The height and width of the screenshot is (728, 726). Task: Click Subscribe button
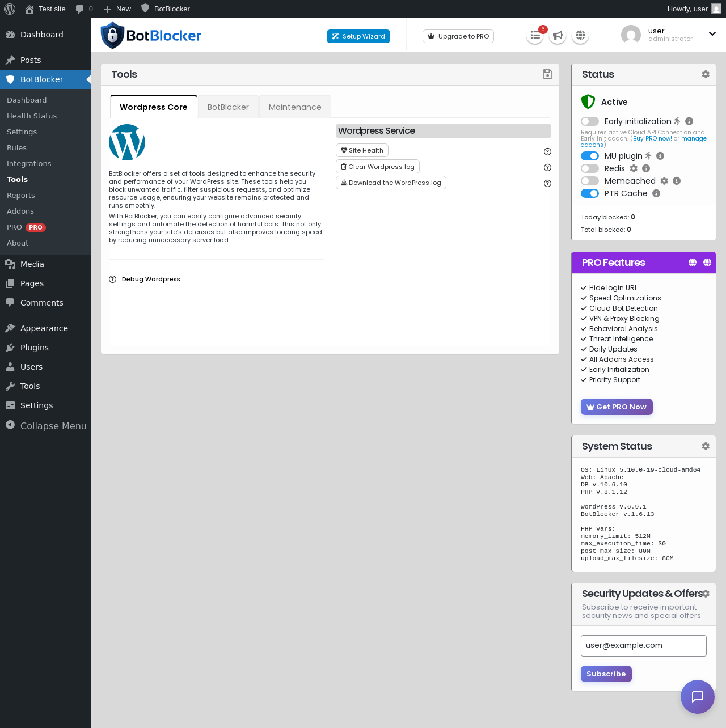tap(606, 674)
